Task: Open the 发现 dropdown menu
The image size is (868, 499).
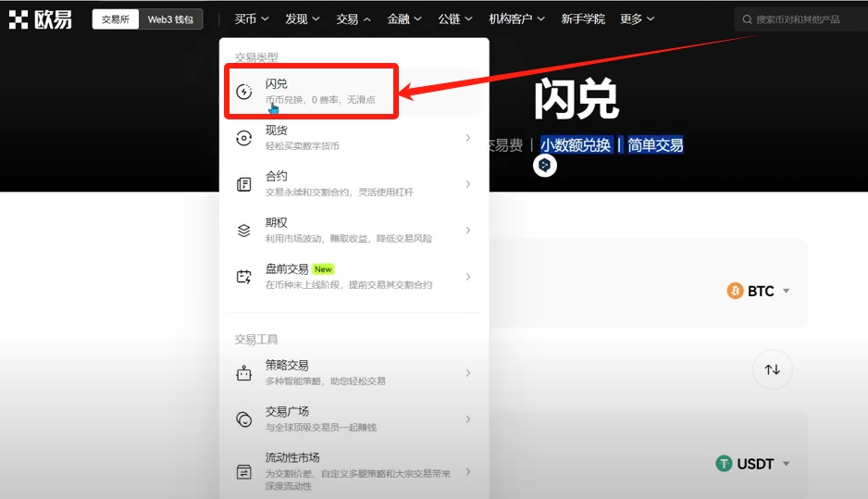Action: tap(303, 19)
